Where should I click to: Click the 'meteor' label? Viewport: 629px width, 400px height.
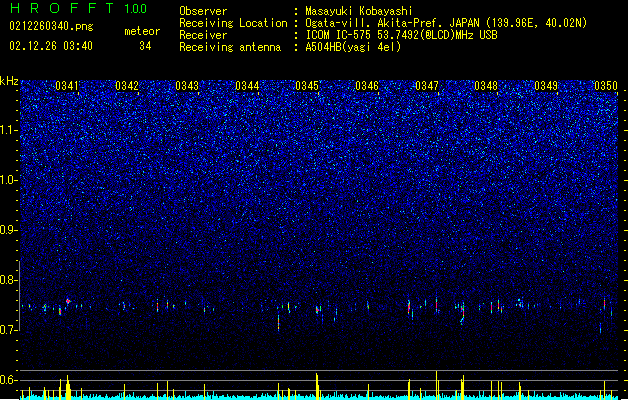click(x=142, y=31)
